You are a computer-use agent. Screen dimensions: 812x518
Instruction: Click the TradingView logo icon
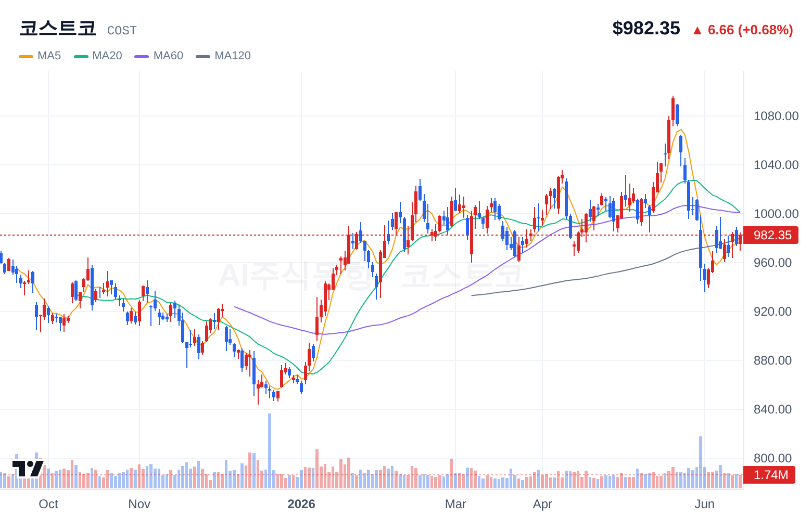[x=28, y=468]
